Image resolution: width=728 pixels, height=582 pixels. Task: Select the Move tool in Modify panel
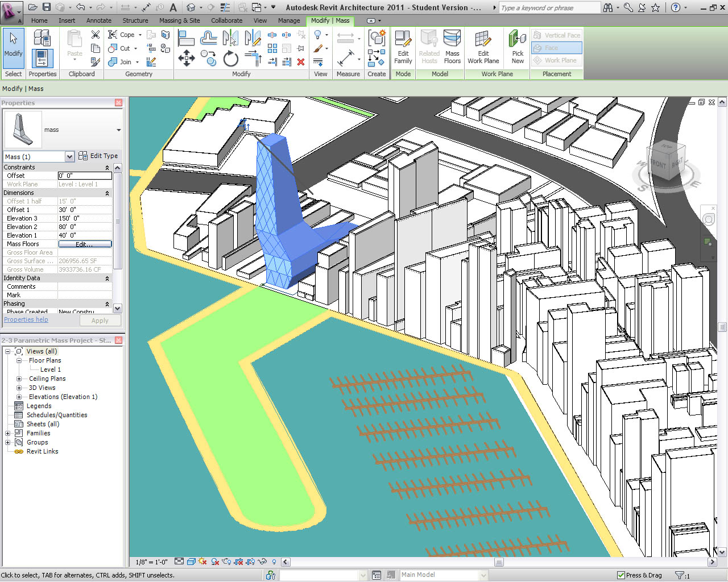point(187,58)
